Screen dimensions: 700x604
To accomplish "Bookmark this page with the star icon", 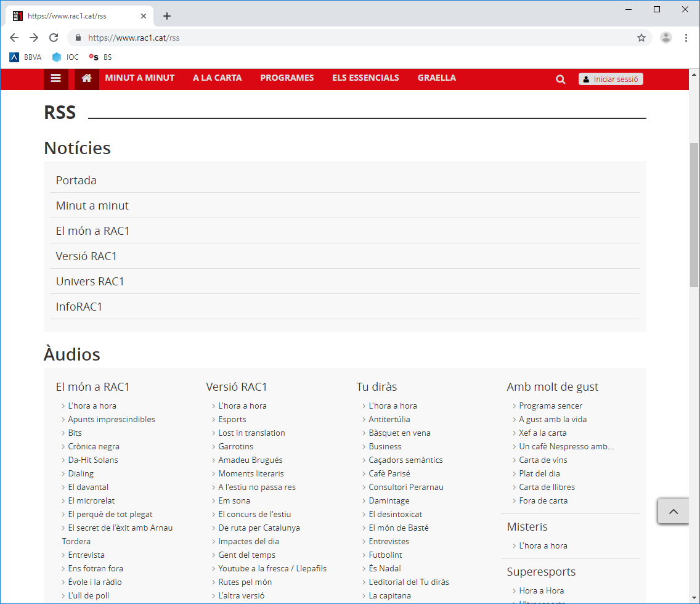I will [x=641, y=38].
